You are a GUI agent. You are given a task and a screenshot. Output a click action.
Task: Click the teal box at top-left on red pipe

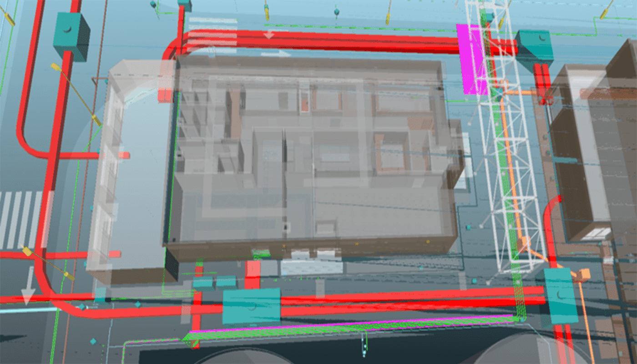pos(71,35)
